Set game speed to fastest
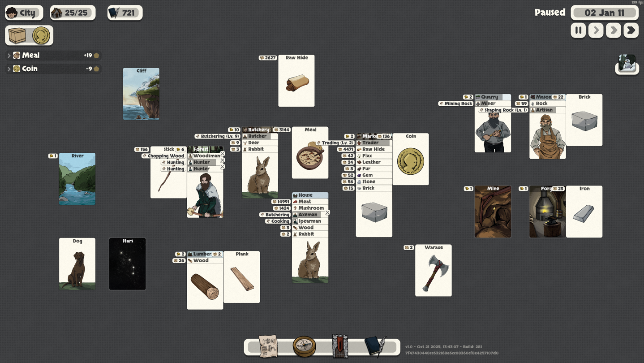 pyautogui.click(x=631, y=30)
